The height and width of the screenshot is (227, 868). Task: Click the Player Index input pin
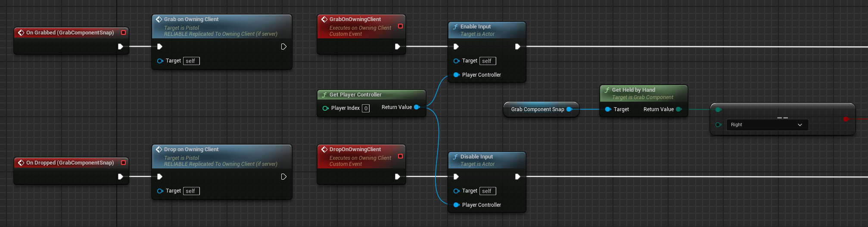(325, 108)
